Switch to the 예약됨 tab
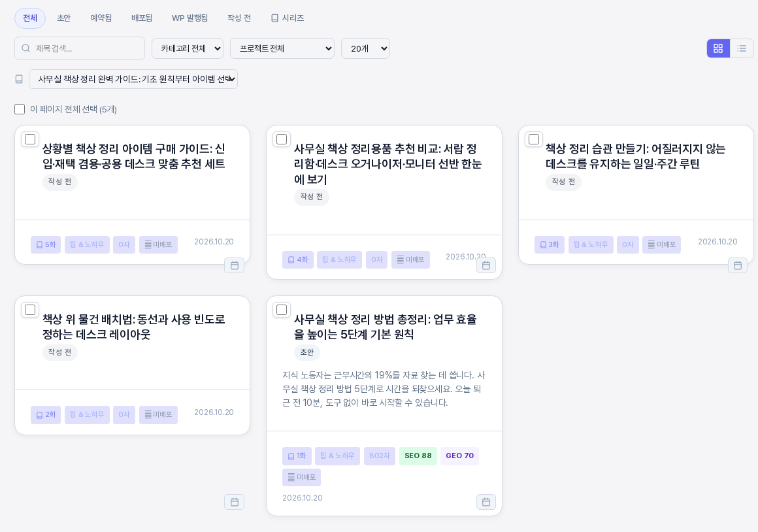Viewport: 758px width, 532px height. point(101,18)
